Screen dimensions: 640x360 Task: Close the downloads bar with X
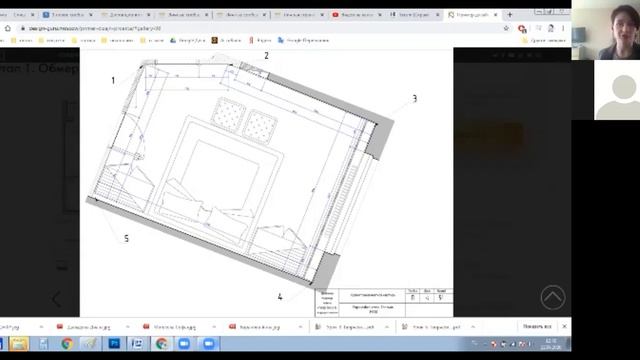point(564,327)
